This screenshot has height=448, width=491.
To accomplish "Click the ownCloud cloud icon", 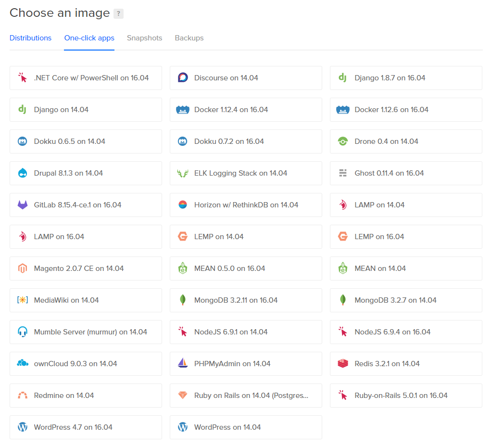I will 22,363.
